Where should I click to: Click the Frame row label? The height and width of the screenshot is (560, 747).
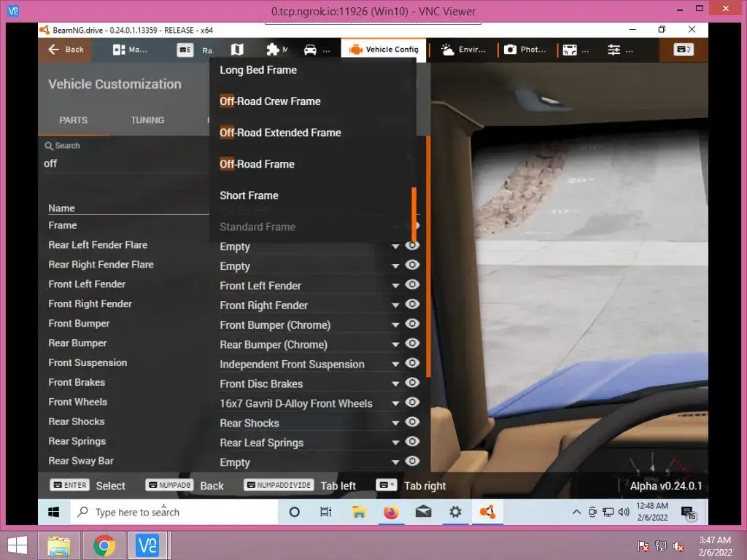(63, 225)
